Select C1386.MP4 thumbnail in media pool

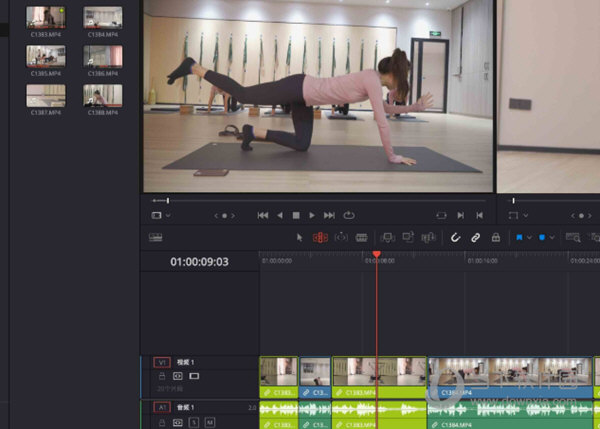tap(103, 56)
